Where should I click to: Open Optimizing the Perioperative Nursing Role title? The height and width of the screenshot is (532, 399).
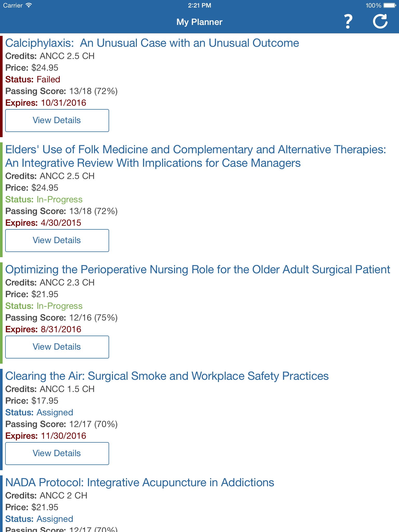coord(197,270)
